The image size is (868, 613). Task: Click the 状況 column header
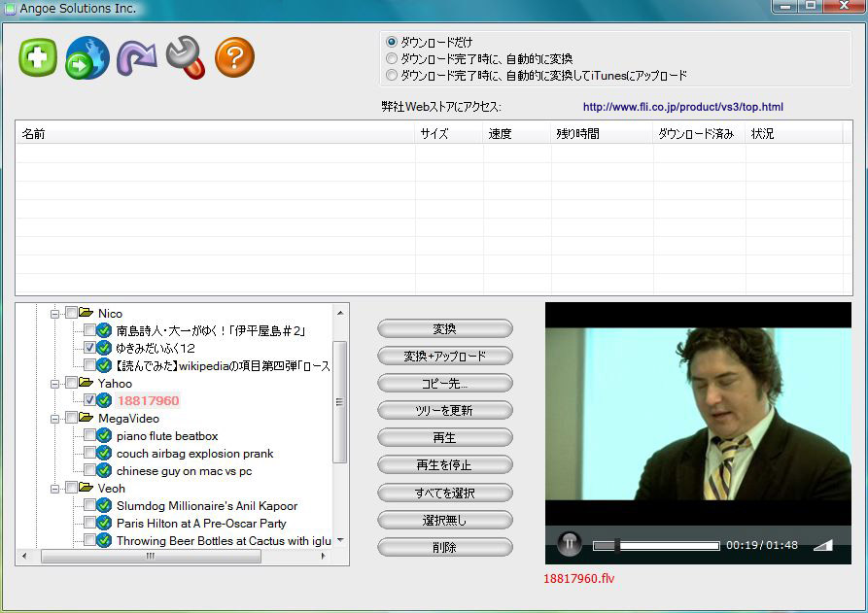tap(794, 133)
